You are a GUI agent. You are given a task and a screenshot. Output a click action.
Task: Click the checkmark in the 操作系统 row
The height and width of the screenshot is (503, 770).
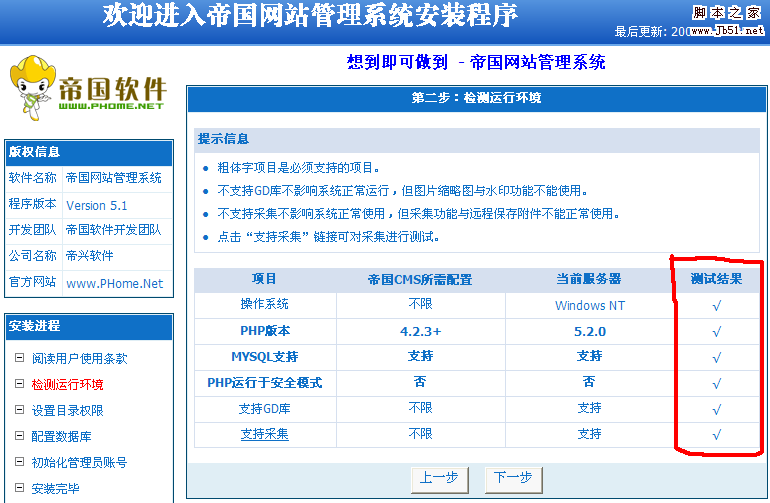[716, 306]
